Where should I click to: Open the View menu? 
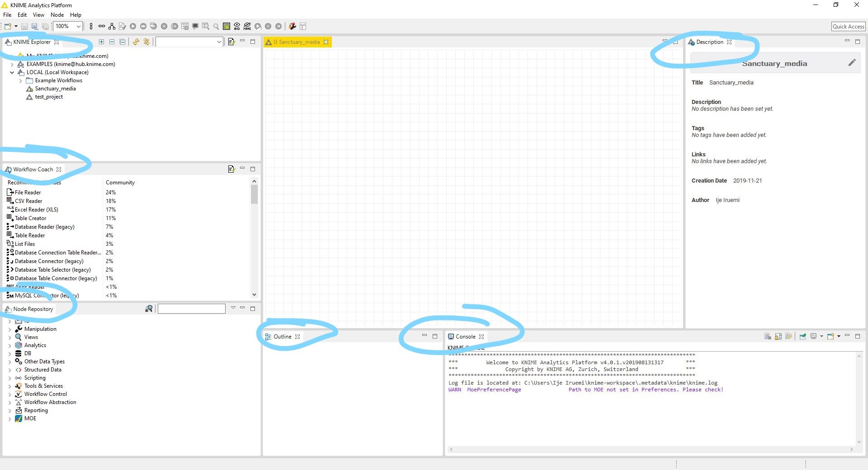pyautogui.click(x=38, y=14)
